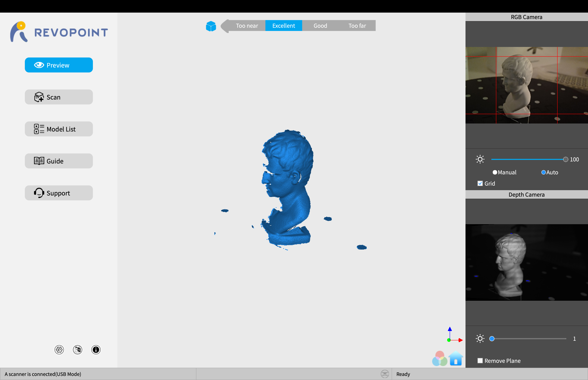Click the turntable icon in status bar

(x=385, y=374)
